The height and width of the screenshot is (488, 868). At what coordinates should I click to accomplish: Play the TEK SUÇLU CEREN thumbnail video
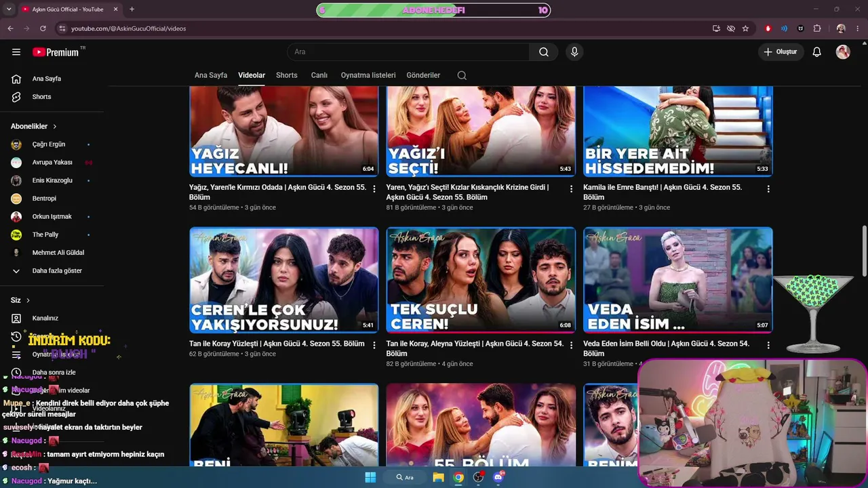[481, 279]
